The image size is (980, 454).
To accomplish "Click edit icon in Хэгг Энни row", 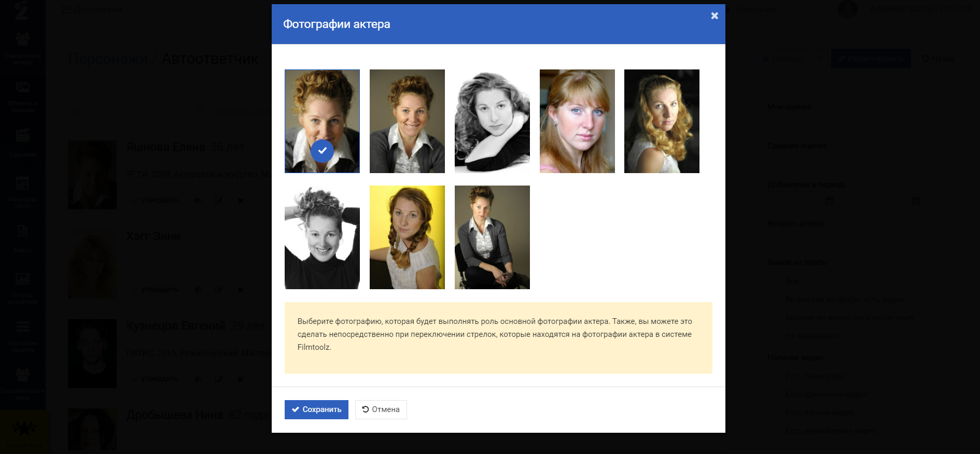I will (218, 290).
